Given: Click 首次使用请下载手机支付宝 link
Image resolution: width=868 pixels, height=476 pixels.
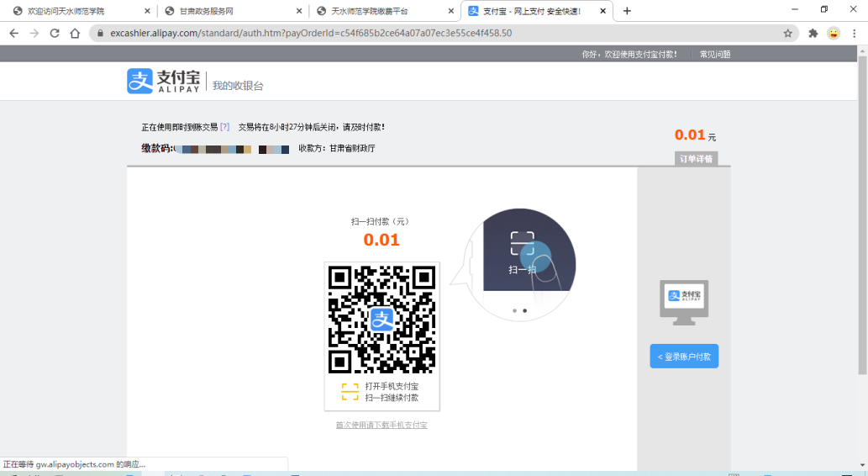Looking at the screenshot, I should point(381,425).
